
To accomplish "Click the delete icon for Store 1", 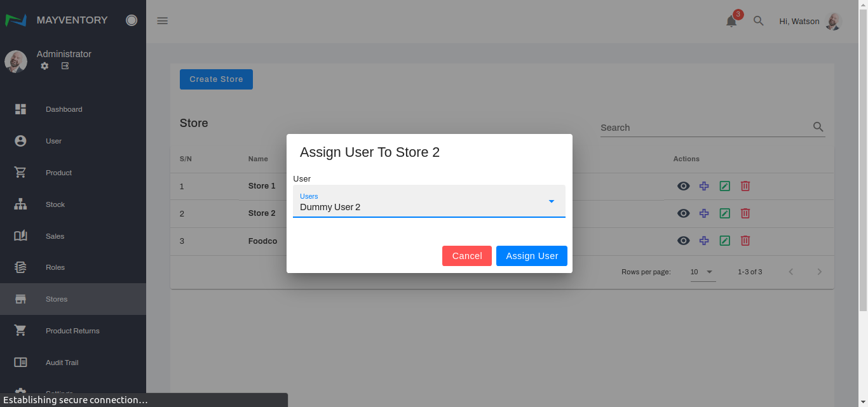I will pos(745,186).
